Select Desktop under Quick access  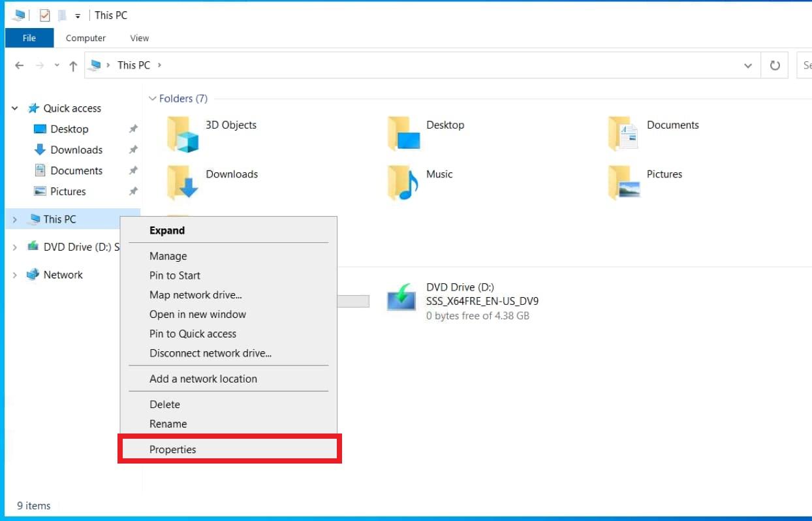click(69, 129)
